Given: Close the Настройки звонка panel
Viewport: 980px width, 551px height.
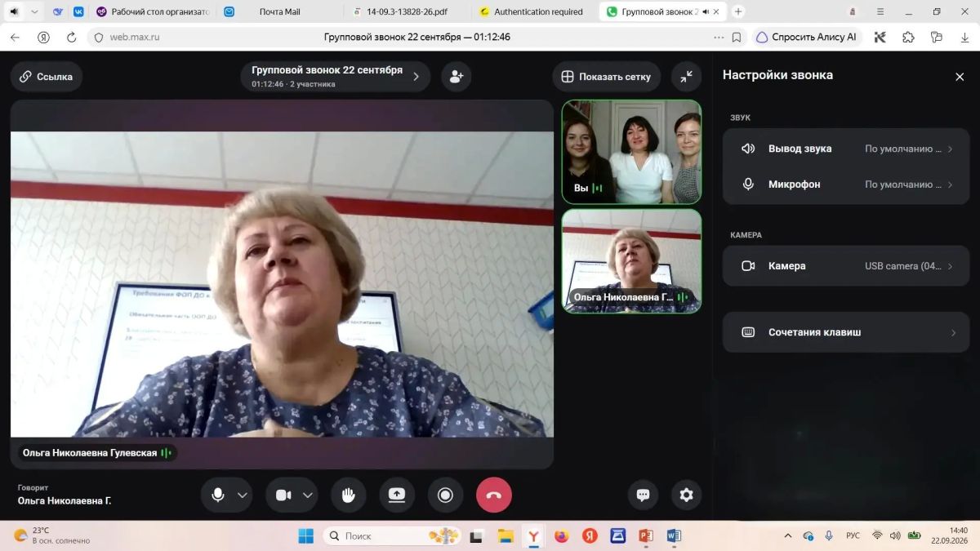Looking at the screenshot, I should (x=960, y=76).
